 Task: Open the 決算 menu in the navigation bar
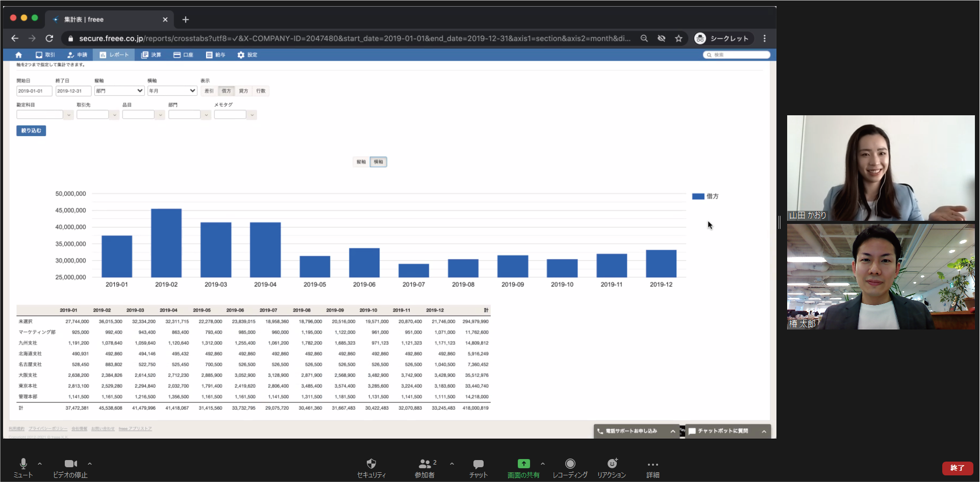pyautogui.click(x=152, y=55)
